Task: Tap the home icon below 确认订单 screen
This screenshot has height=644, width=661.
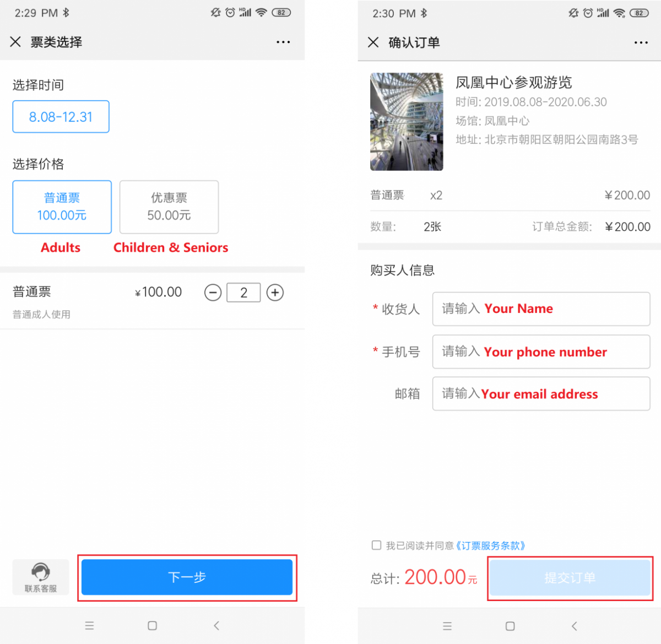Action: point(510,626)
